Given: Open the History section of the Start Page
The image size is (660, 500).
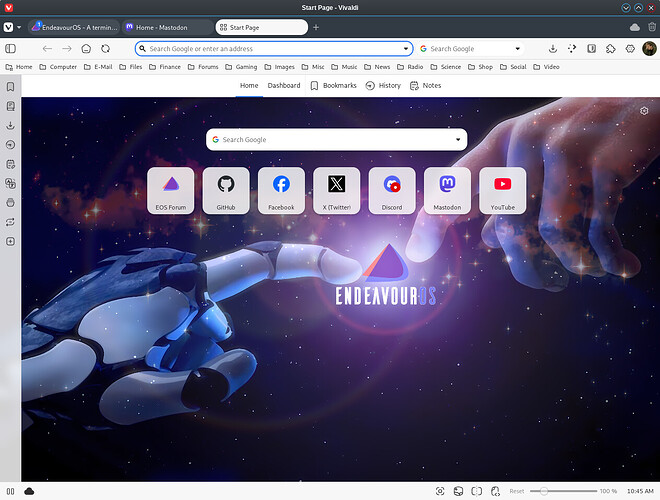Looking at the screenshot, I should point(383,85).
